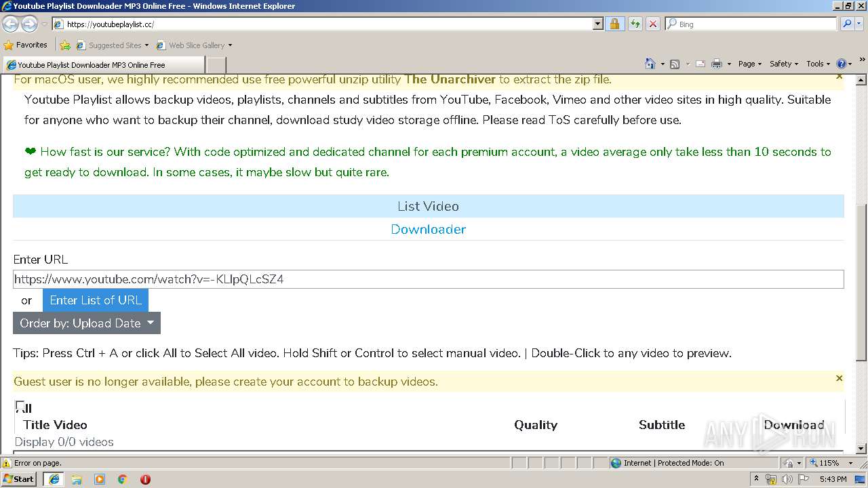Open the RSS feeds icon
Viewport: 868px width, 488px height.
pos(675,64)
